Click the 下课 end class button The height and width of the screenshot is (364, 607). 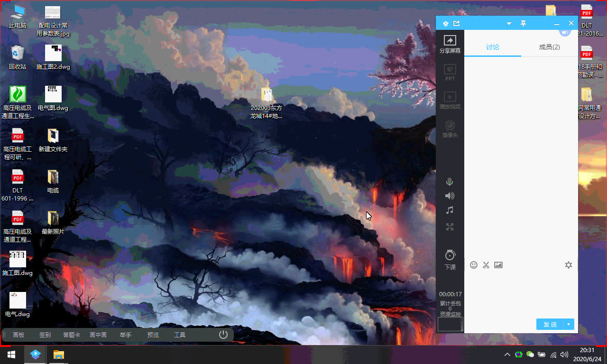450,260
